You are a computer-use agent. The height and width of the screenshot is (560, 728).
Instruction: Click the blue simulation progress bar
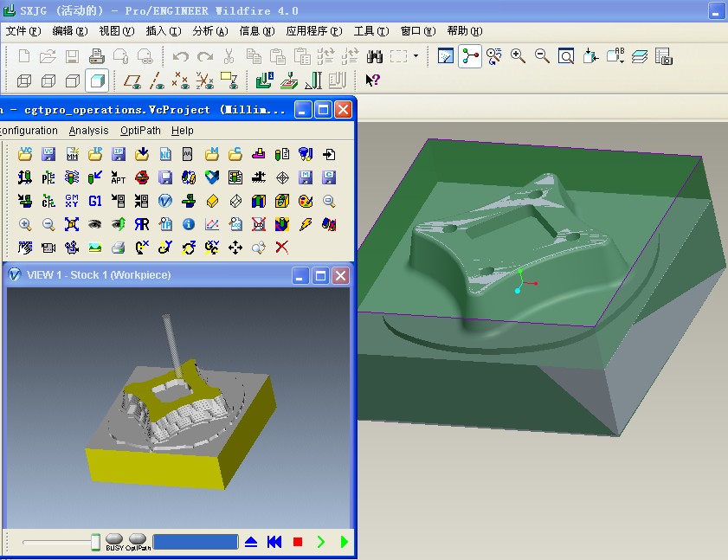coord(196,542)
